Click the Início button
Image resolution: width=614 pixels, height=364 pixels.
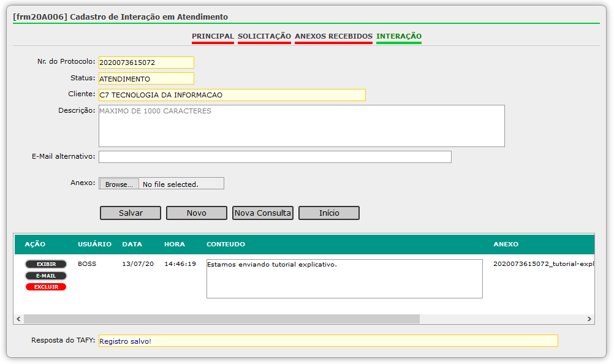[329, 213]
